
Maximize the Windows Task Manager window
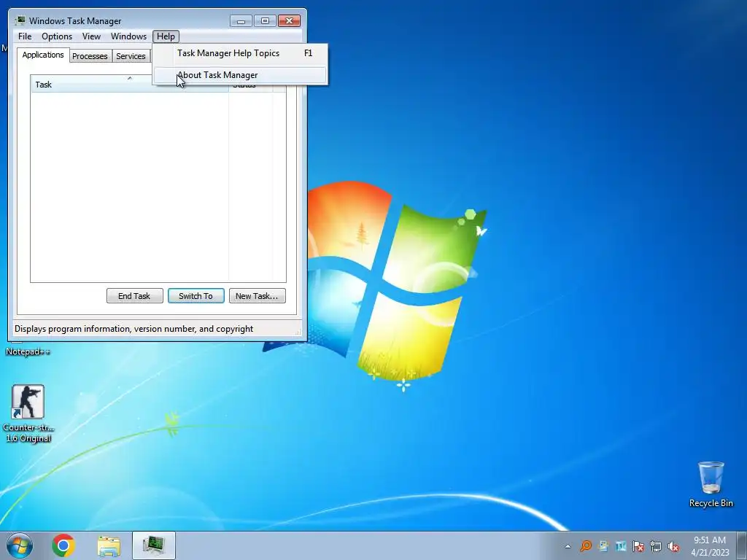coord(265,21)
